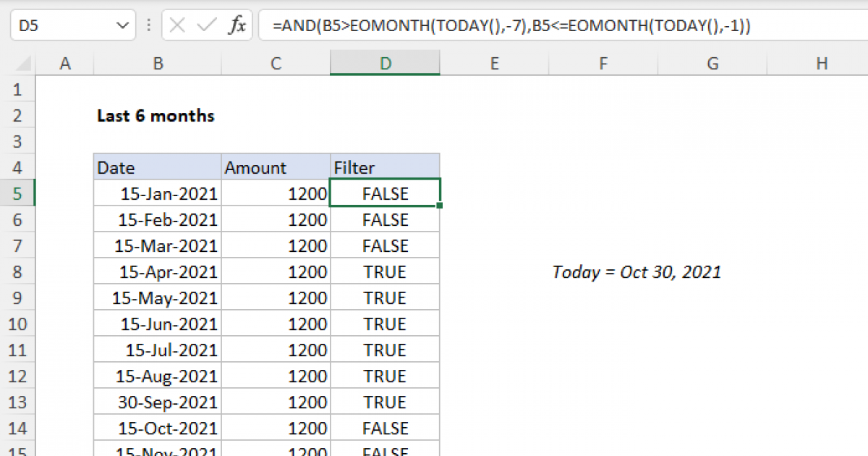Click the 'Last 6 months' title cell

(156, 116)
